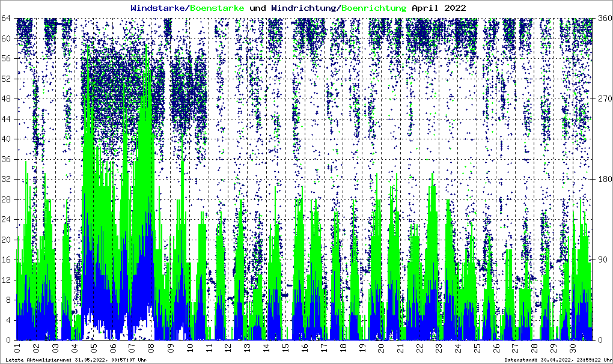The width and height of the screenshot is (613, 364).
Task: Click day label 26 on the date axis
Action: [x=496, y=347]
